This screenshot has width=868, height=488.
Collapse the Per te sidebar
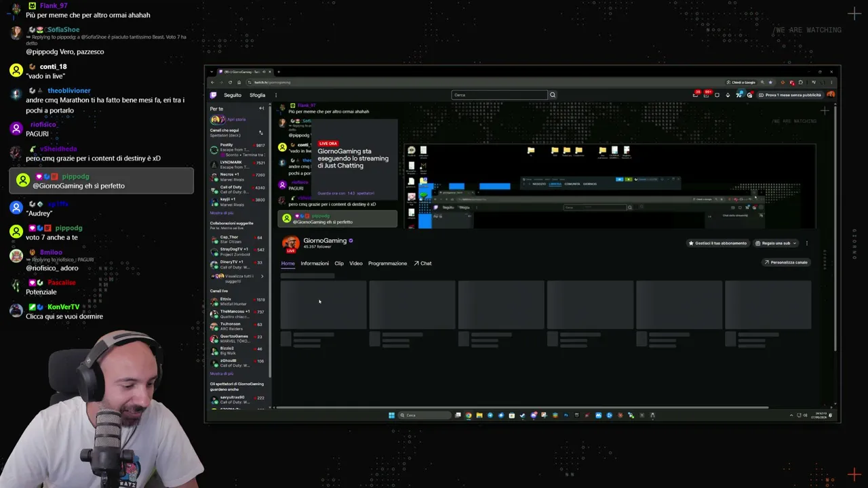pos(262,108)
